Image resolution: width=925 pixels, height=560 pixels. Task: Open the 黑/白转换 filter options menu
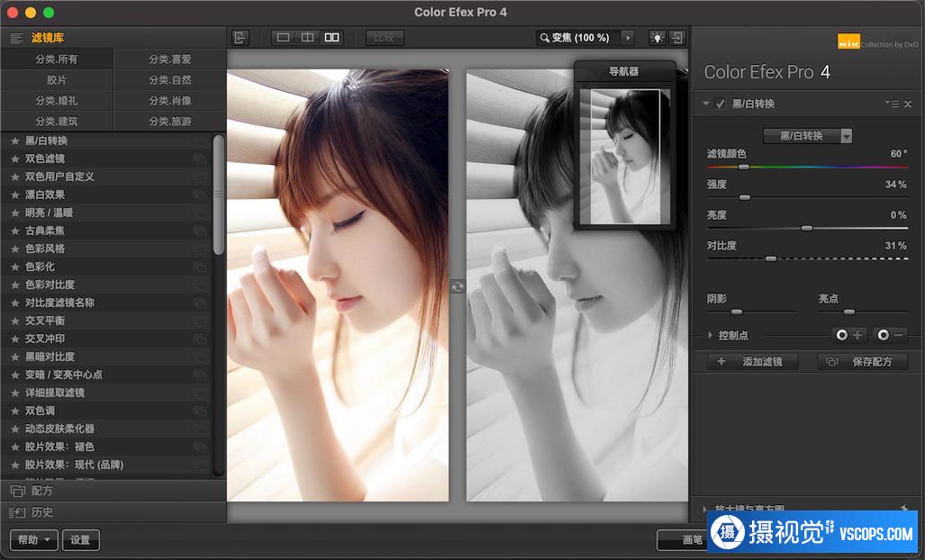coord(892,104)
